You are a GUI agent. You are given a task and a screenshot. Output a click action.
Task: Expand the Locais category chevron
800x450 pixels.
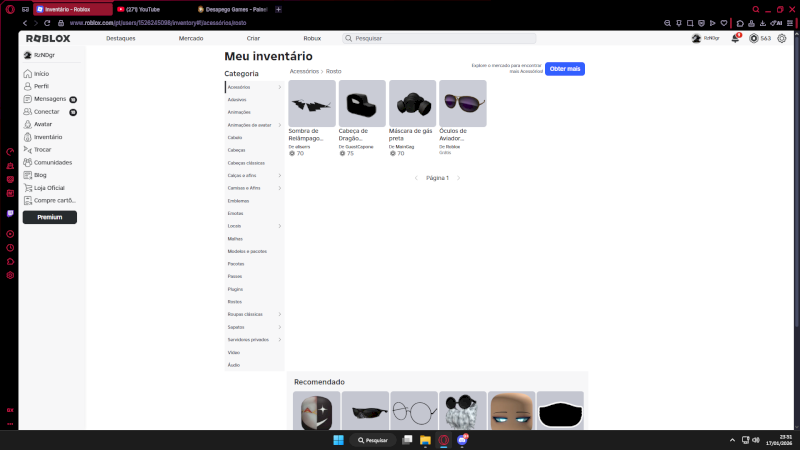[280, 226]
